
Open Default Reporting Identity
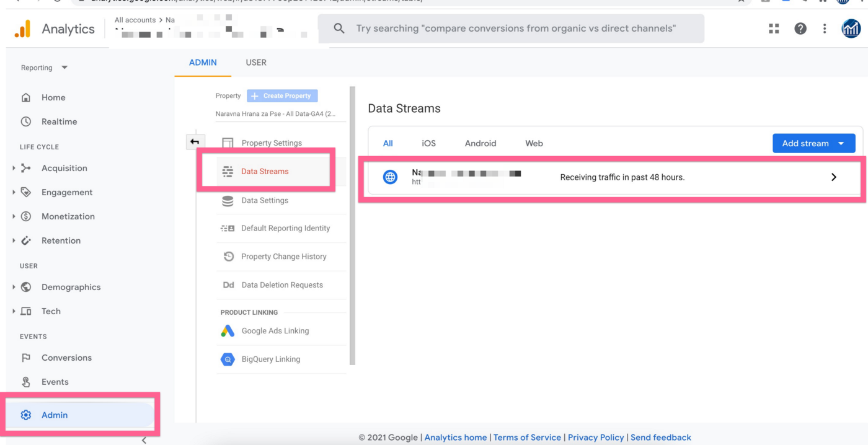click(286, 228)
